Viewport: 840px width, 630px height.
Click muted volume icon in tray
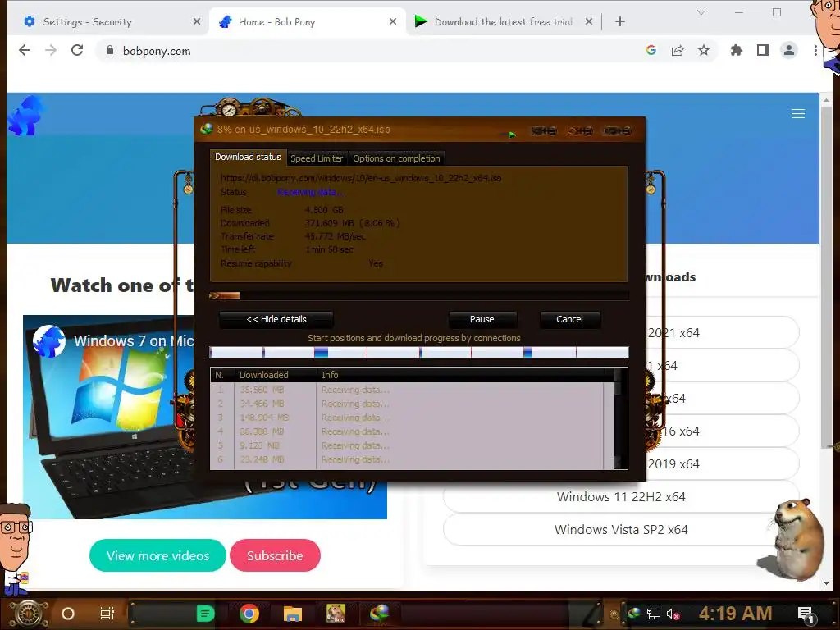(x=673, y=614)
